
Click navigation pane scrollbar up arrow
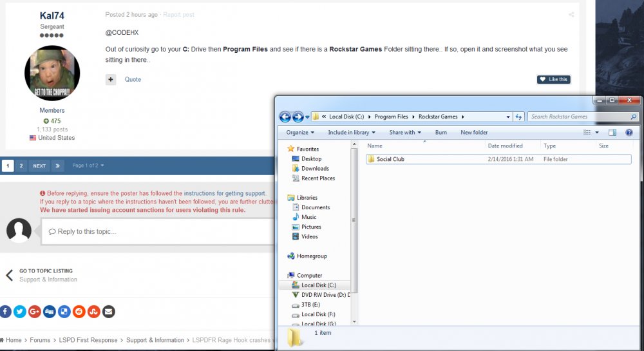click(x=354, y=144)
